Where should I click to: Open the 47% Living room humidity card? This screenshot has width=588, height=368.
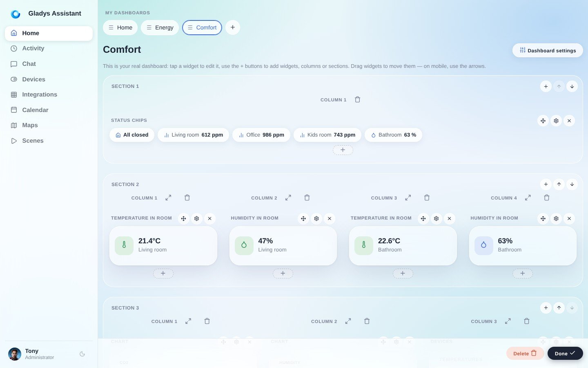pos(283,246)
